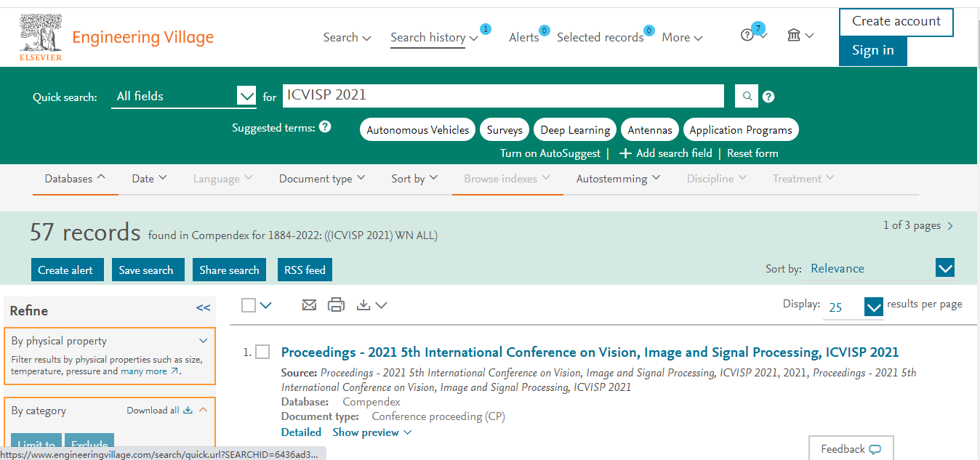This screenshot has height=460, width=980.
Task: Expand select-all options chevron
Action: [x=265, y=305]
